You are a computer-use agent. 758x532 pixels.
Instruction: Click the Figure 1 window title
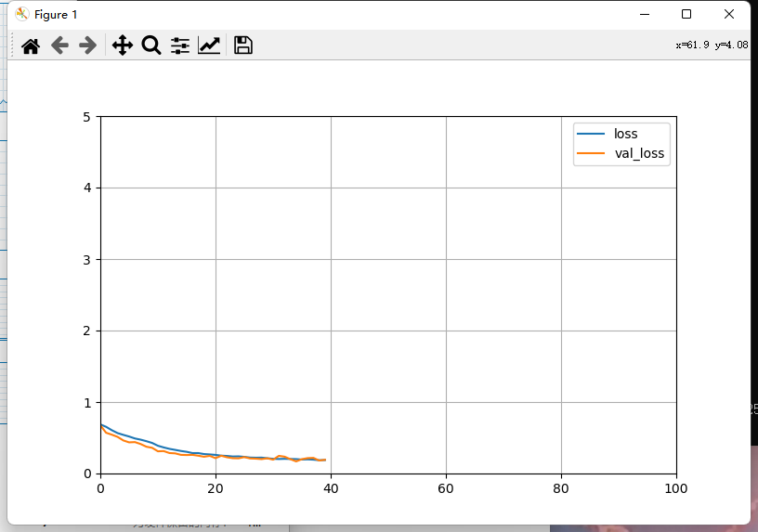[x=56, y=15]
